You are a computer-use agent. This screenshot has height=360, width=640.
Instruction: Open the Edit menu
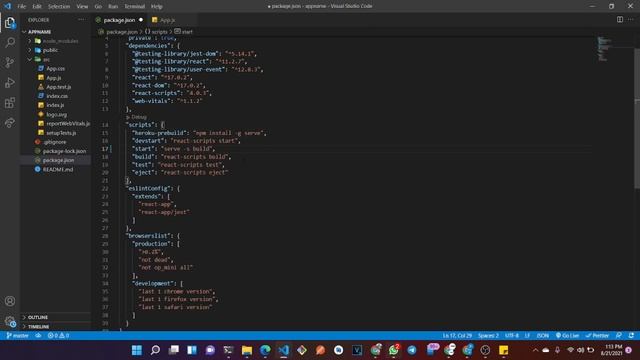(x=37, y=7)
